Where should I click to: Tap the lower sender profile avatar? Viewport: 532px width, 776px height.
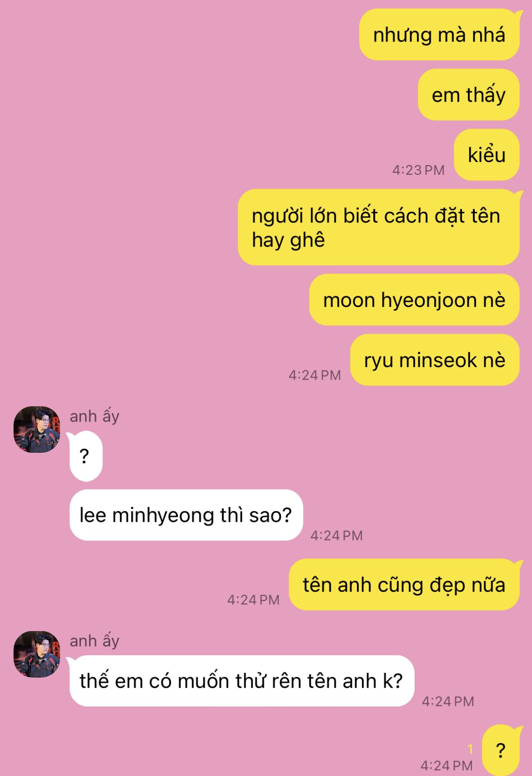[37, 654]
